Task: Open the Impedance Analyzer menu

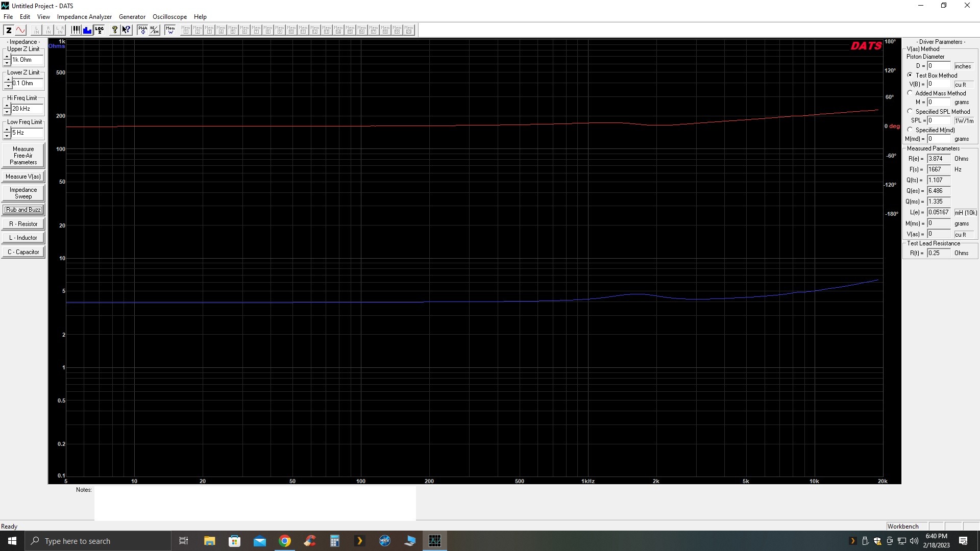Action: 84,17
